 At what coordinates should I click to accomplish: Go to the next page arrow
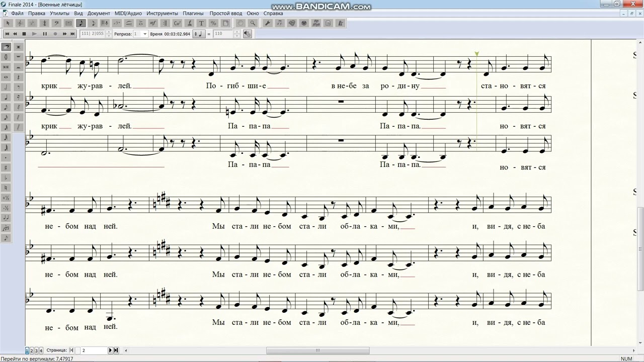(111, 350)
